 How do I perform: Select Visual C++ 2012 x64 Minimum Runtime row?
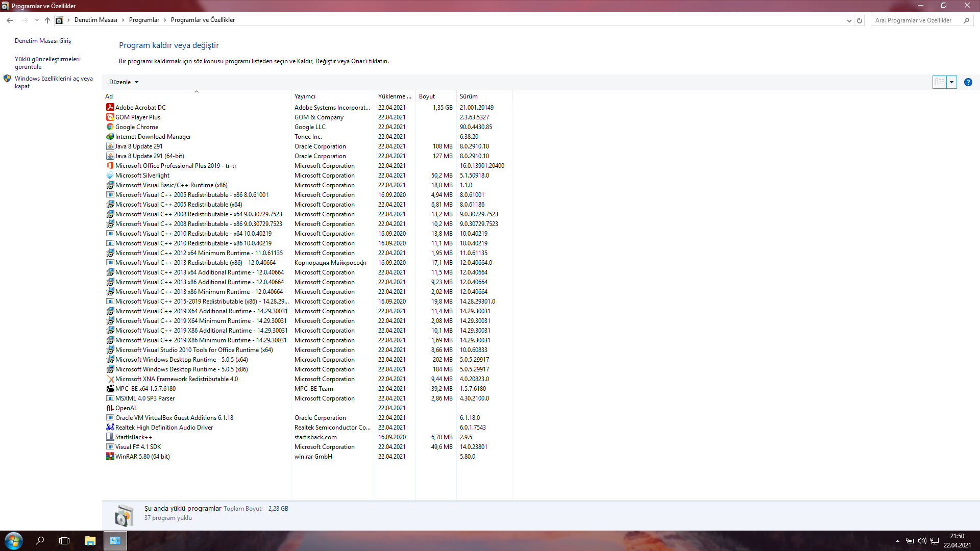(x=307, y=253)
